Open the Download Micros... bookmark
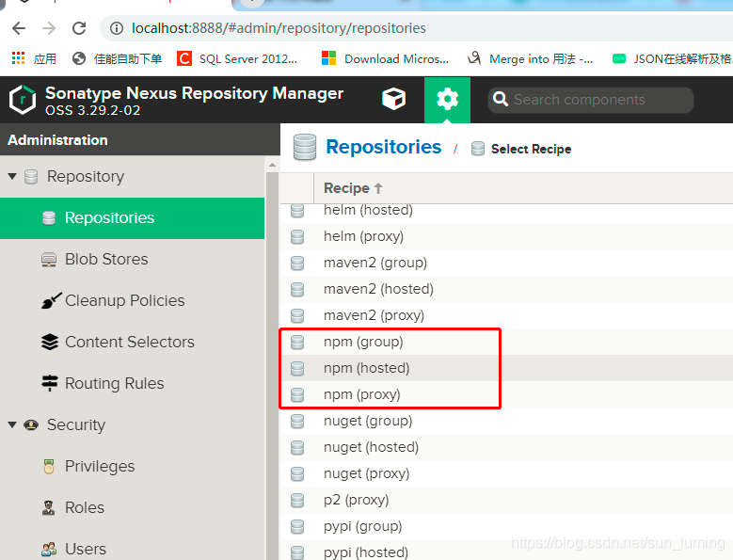733x560 pixels. [385, 59]
